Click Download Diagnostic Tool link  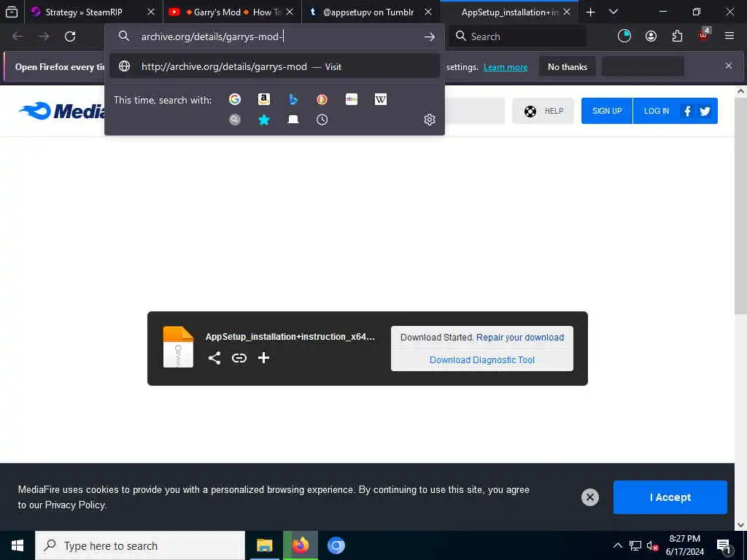point(482,360)
